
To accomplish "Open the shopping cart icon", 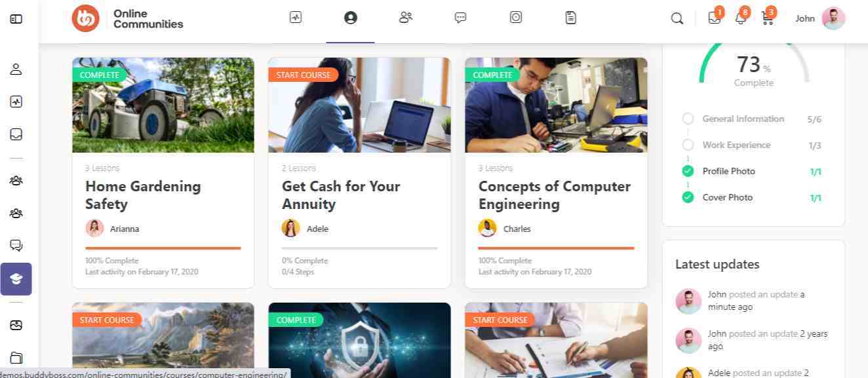I will tap(767, 18).
